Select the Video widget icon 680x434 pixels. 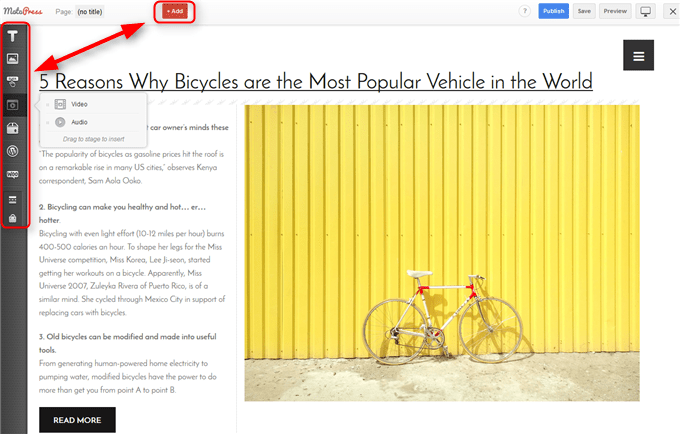click(x=60, y=104)
